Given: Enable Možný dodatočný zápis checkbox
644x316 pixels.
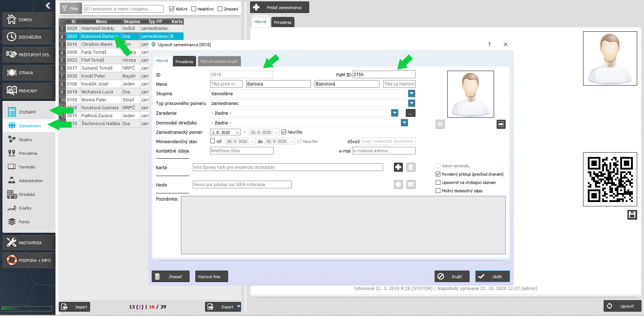Looking at the screenshot, I should click(438, 191).
